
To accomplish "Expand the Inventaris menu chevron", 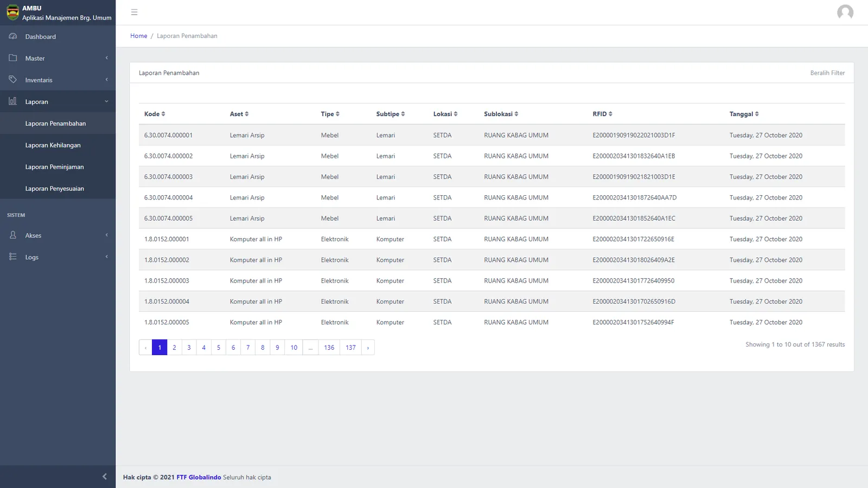I will (106, 80).
